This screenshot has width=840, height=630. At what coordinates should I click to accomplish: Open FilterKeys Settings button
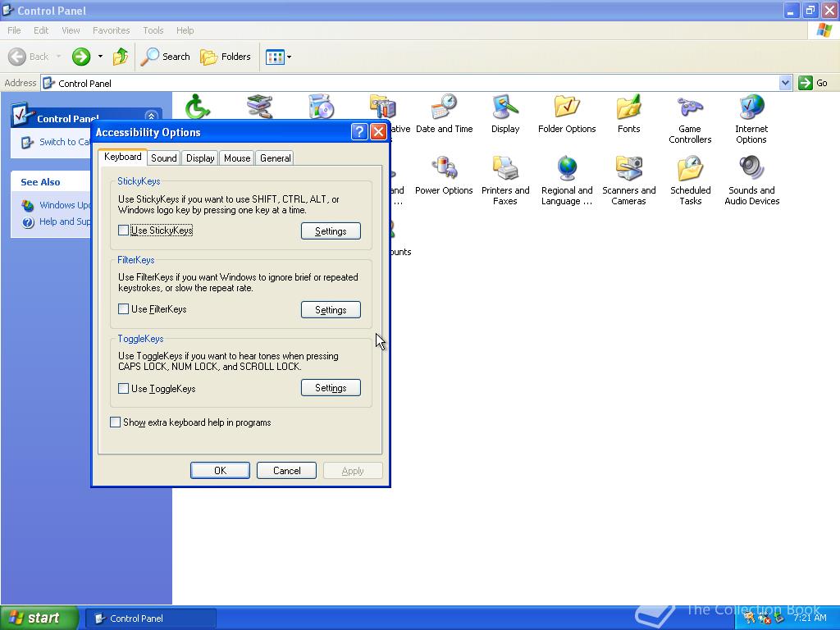click(331, 309)
